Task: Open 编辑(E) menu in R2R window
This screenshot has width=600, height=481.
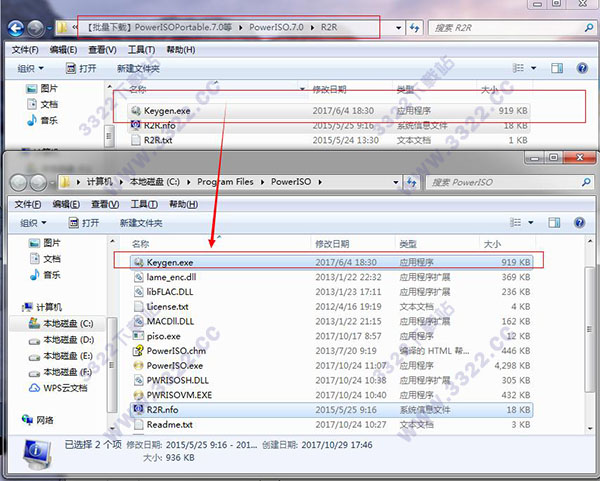Action: [63, 50]
